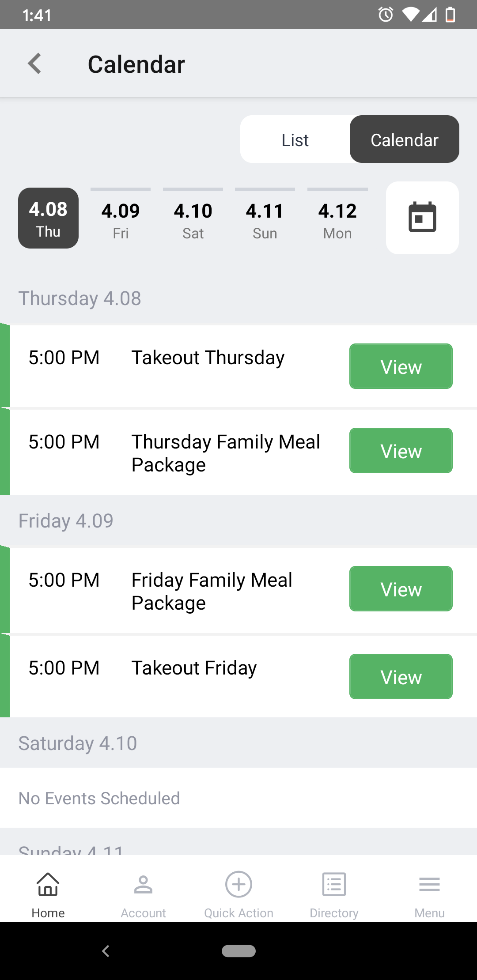This screenshot has width=477, height=980.
Task: View the Takeout Friday event
Action: point(401,677)
